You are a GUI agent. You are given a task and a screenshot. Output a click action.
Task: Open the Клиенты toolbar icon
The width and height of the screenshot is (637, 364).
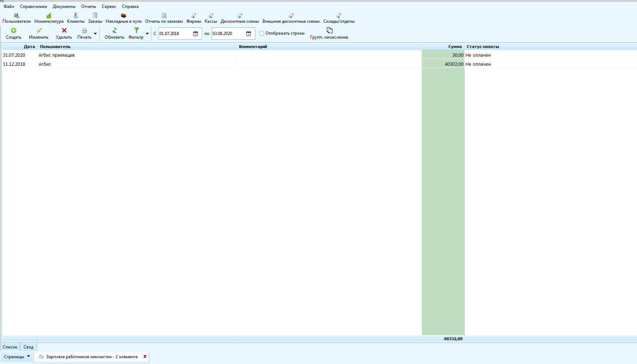point(76,16)
